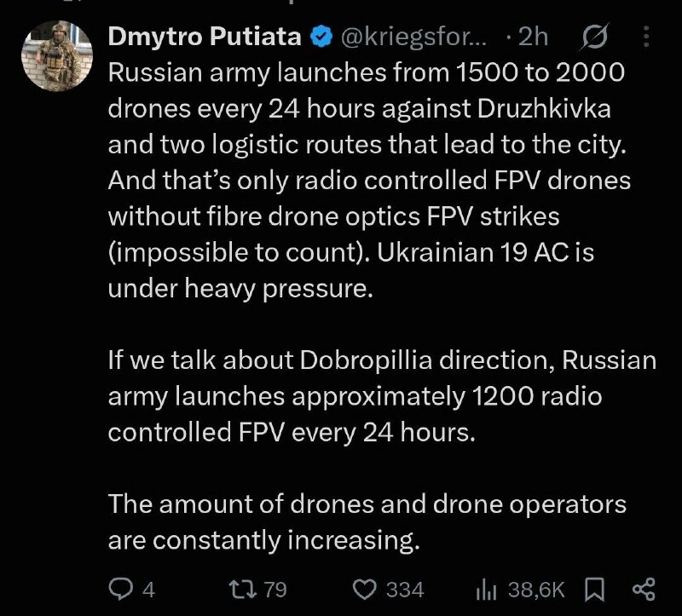Open the share post icon
Image resolution: width=682 pixels, height=616 pixels.
pos(644,590)
